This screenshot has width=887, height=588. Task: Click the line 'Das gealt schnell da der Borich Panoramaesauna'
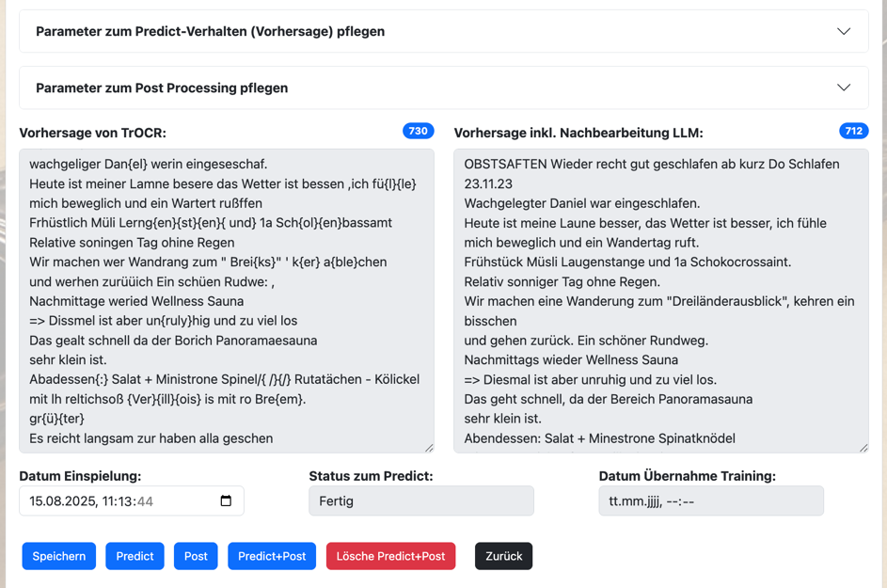tap(173, 341)
